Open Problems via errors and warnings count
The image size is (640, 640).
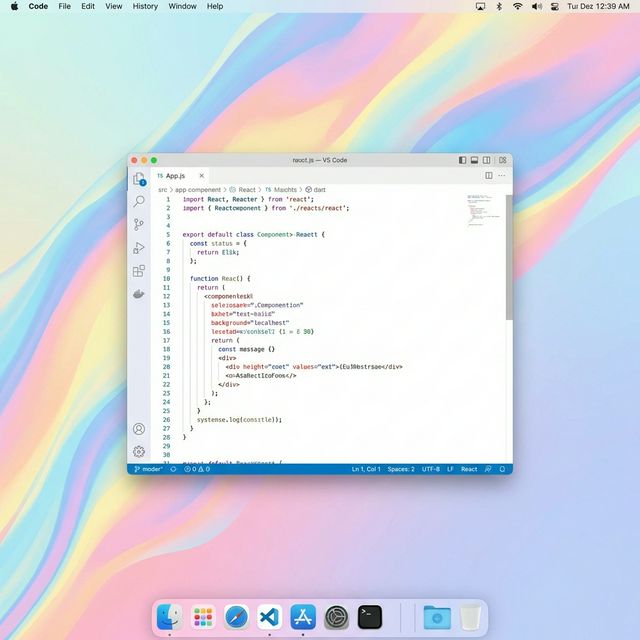pos(197,469)
